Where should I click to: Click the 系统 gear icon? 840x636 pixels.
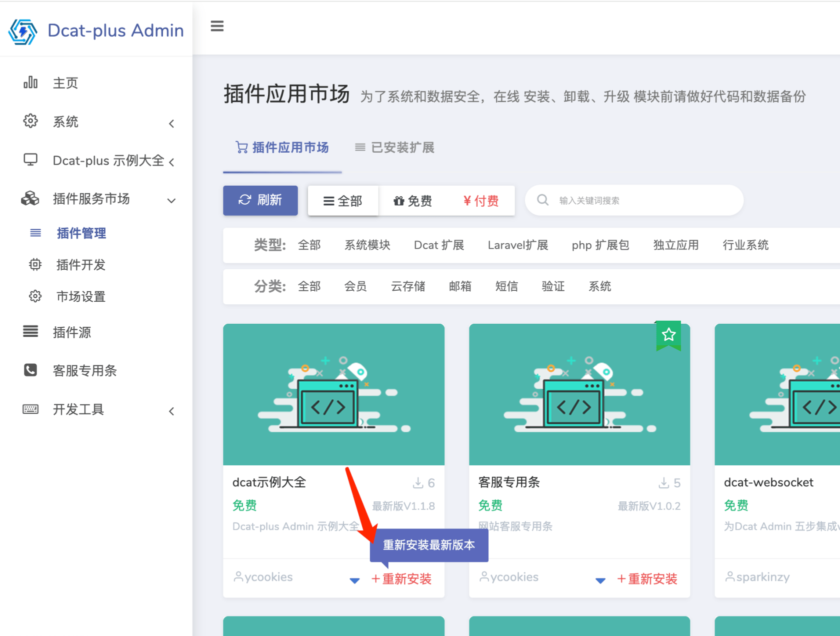30,121
